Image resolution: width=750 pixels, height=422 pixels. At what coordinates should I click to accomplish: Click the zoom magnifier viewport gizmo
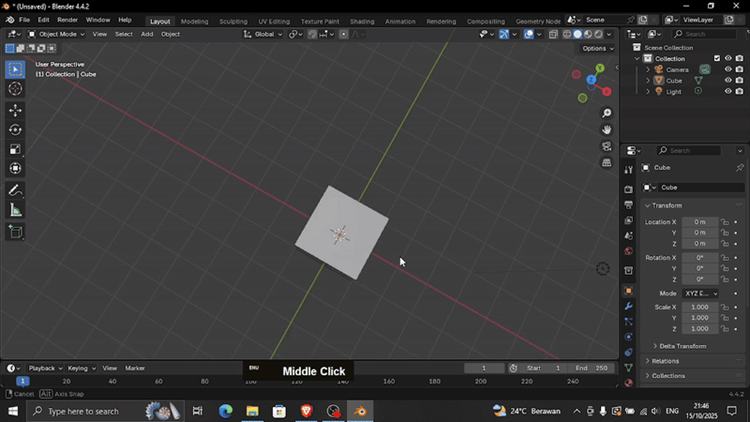606,113
